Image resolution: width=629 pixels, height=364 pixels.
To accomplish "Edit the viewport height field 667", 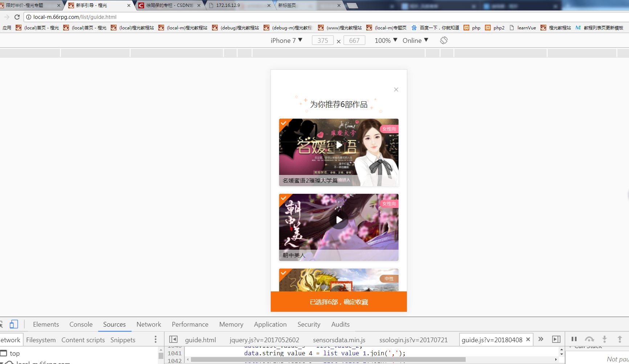I will click(354, 40).
